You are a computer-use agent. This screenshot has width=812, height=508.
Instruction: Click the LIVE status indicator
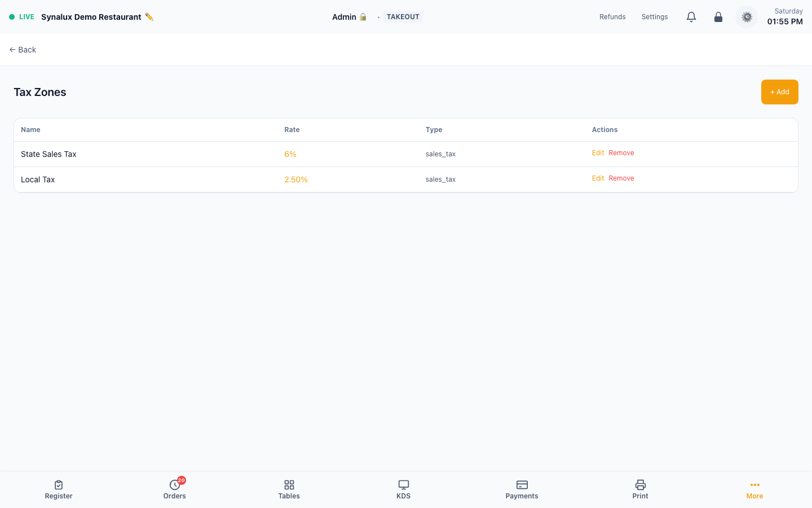[21, 17]
